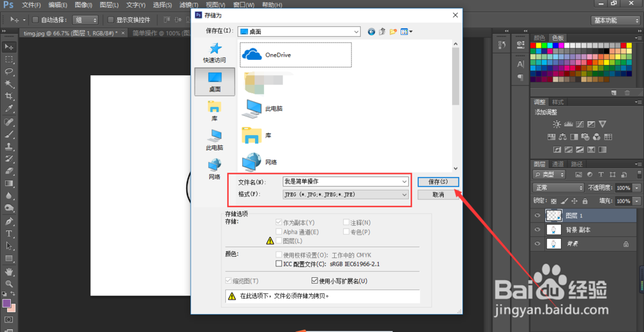The width and height of the screenshot is (644, 332).
Task: Open the OneDrive item in file list
Action: coord(296,55)
